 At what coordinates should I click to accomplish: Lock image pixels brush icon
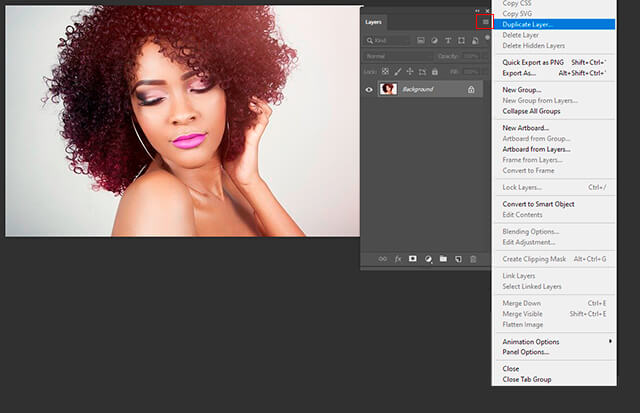398,72
